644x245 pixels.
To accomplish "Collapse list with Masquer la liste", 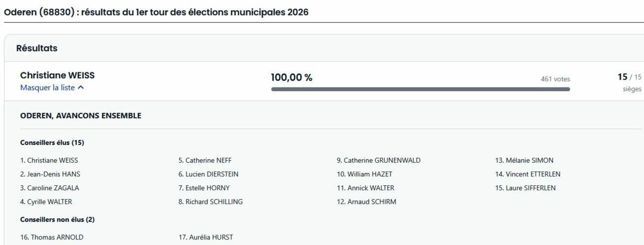I will [48, 88].
